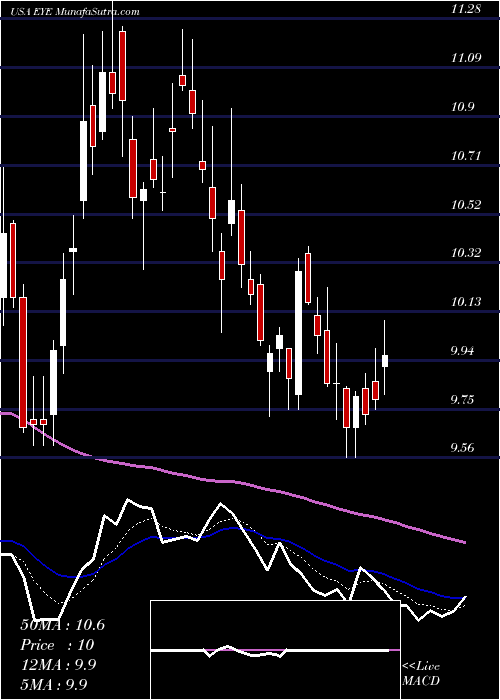The height and width of the screenshot is (700, 500).
Task: Click the <<Live MACD label
Action: pos(421,674)
